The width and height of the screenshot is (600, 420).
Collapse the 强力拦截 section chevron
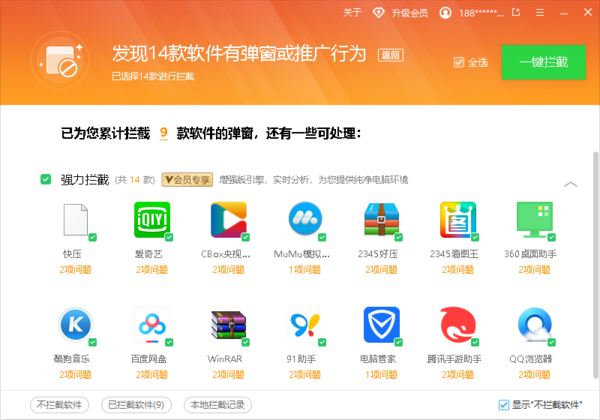tap(571, 184)
